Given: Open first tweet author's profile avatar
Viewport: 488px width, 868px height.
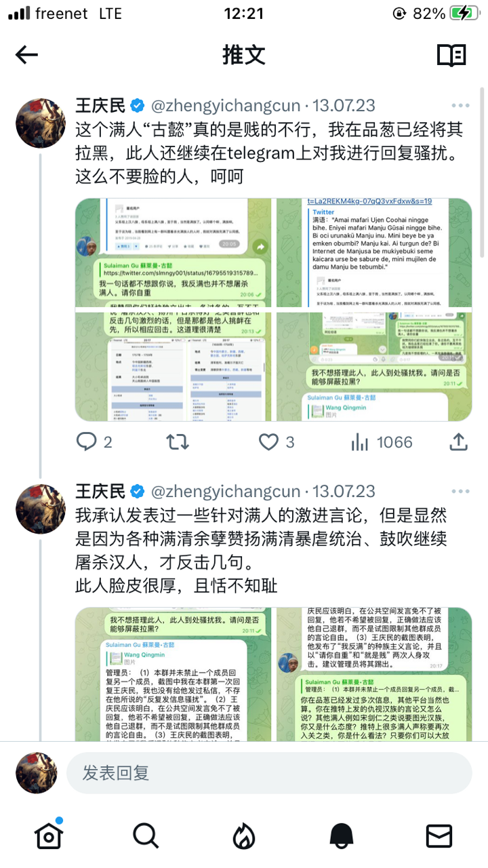Looking at the screenshot, I should [40, 123].
